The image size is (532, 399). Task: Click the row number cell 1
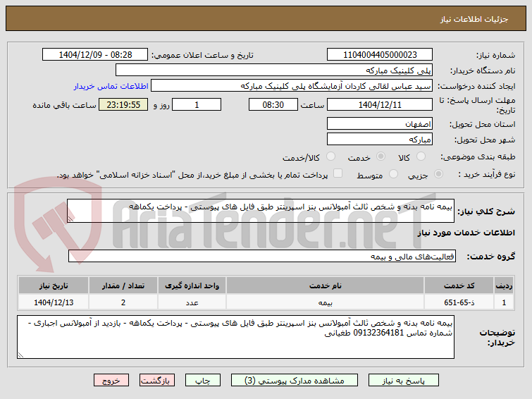(504, 302)
